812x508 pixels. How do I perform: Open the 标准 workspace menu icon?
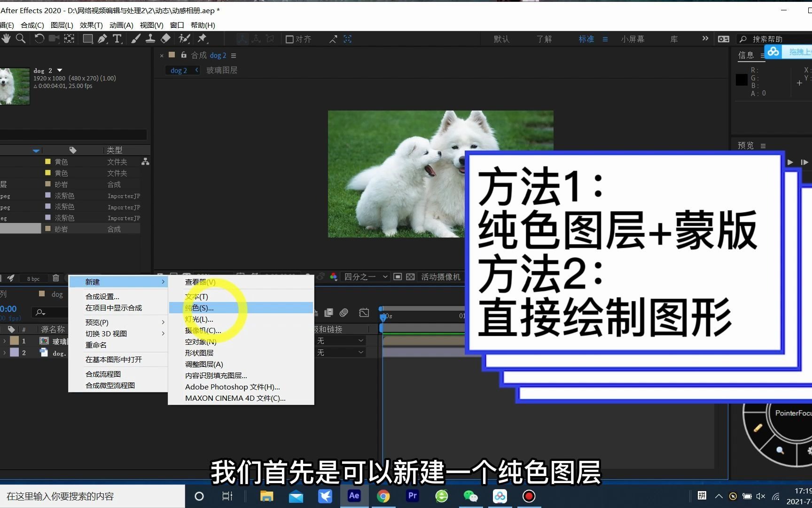pos(605,39)
